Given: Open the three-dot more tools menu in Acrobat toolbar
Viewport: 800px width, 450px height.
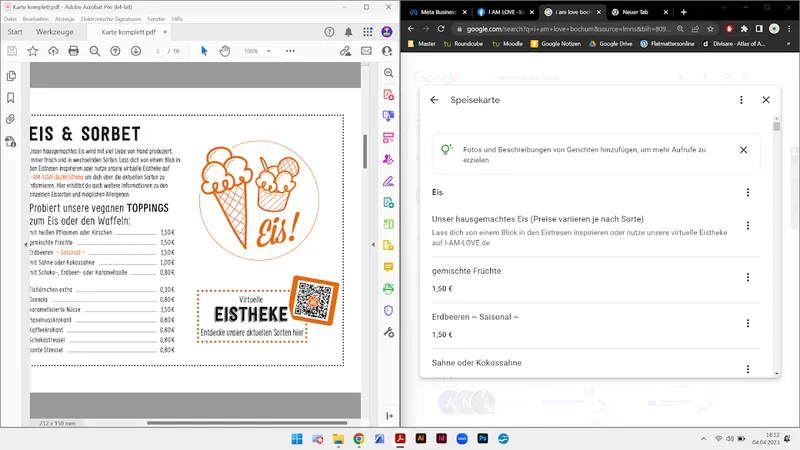Looking at the screenshot, I should 290,51.
